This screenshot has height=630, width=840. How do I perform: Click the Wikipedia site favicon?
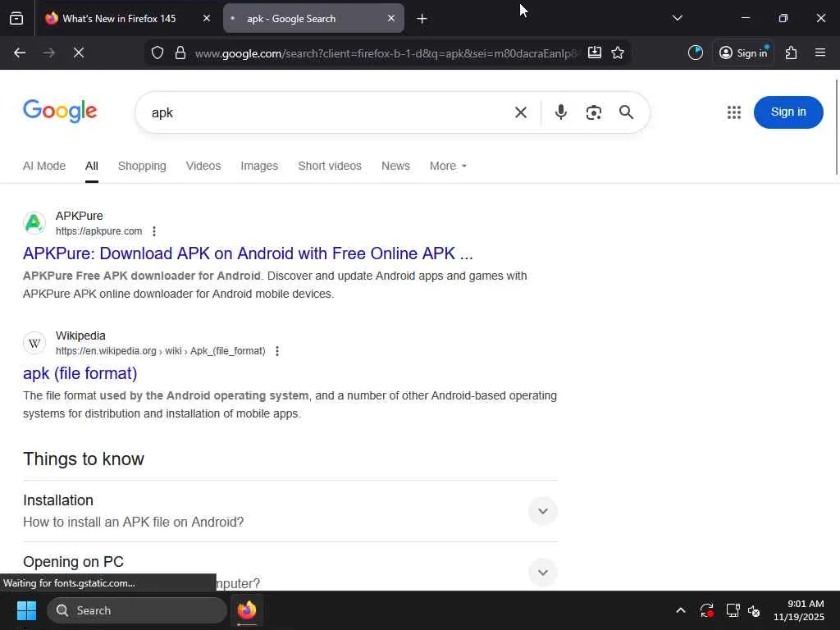pos(34,343)
